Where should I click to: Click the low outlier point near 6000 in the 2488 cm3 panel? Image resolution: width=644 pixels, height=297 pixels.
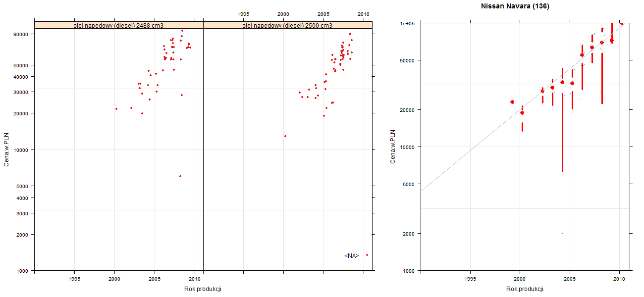pyautogui.click(x=180, y=176)
